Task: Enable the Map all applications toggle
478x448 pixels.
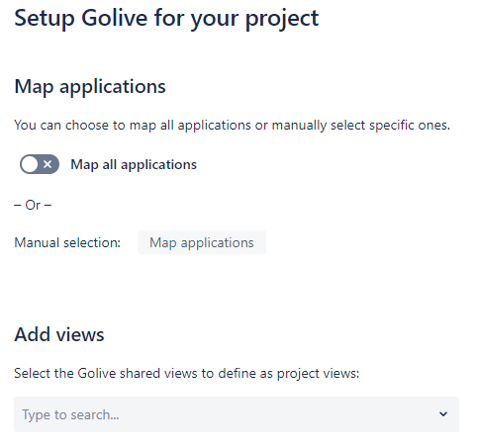Action: [40, 164]
